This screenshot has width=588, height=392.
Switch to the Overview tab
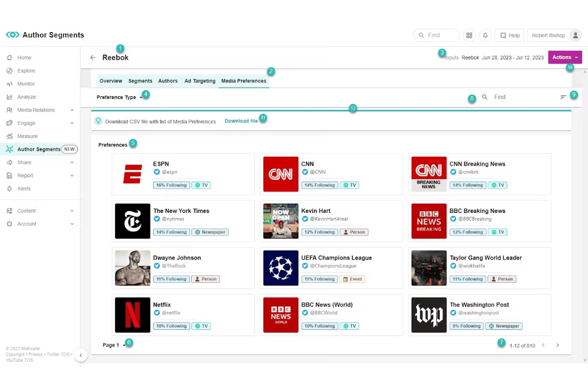pos(111,81)
